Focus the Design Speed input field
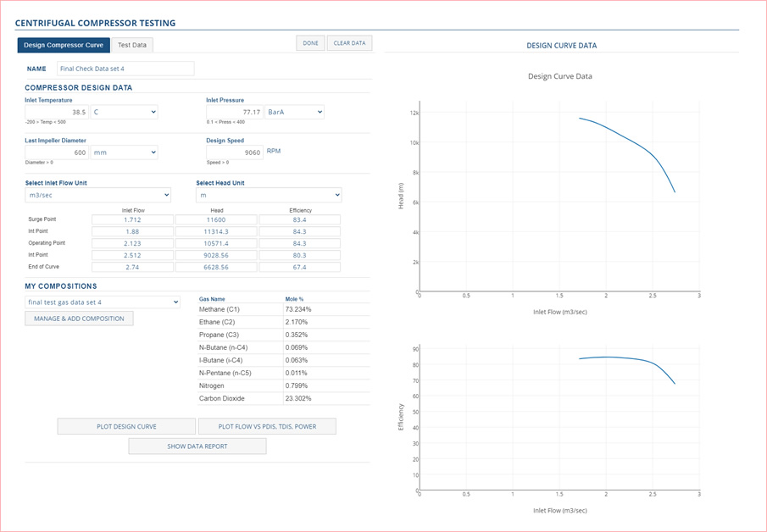Screen dimensions: 767x532 pos(235,152)
